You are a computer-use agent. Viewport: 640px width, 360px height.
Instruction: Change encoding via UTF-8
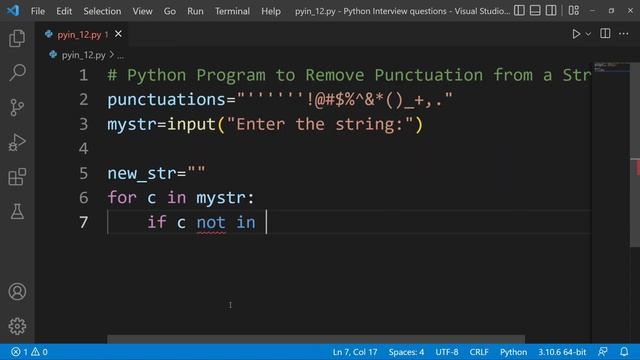(447, 352)
